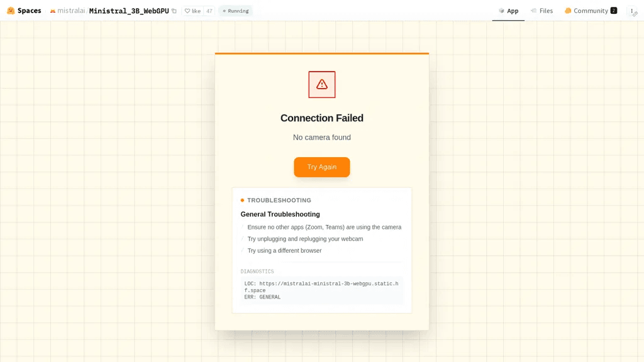This screenshot has height=362, width=644.
Task: Select the App tab
Action: point(508,11)
